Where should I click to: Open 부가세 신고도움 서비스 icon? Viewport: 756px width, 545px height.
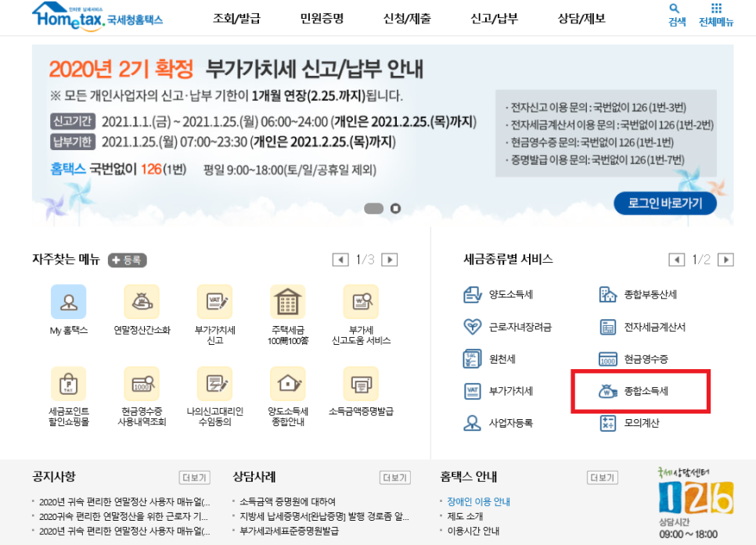361,302
